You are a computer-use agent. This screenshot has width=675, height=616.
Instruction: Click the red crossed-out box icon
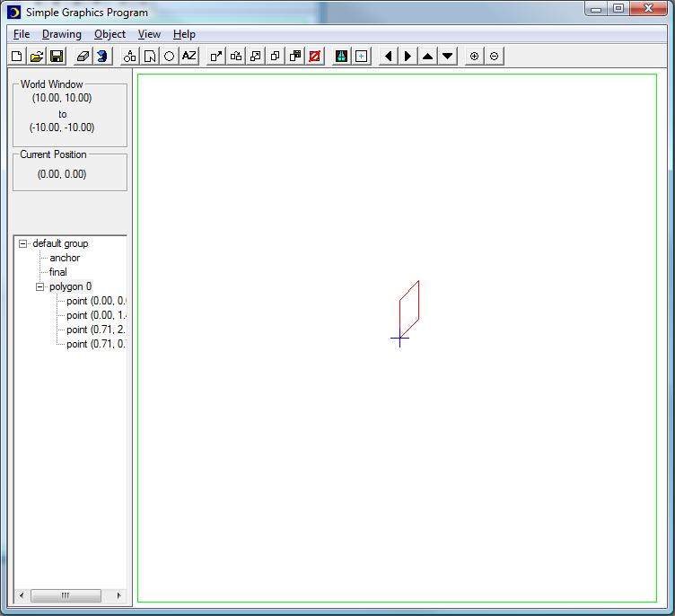[314, 56]
